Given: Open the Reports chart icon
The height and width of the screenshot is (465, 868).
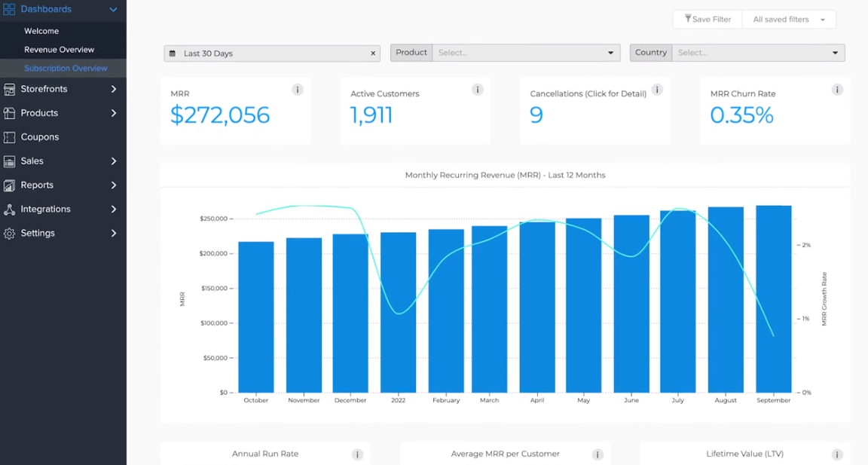Looking at the screenshot, I should pyautogui.click(x=11, y=185).
